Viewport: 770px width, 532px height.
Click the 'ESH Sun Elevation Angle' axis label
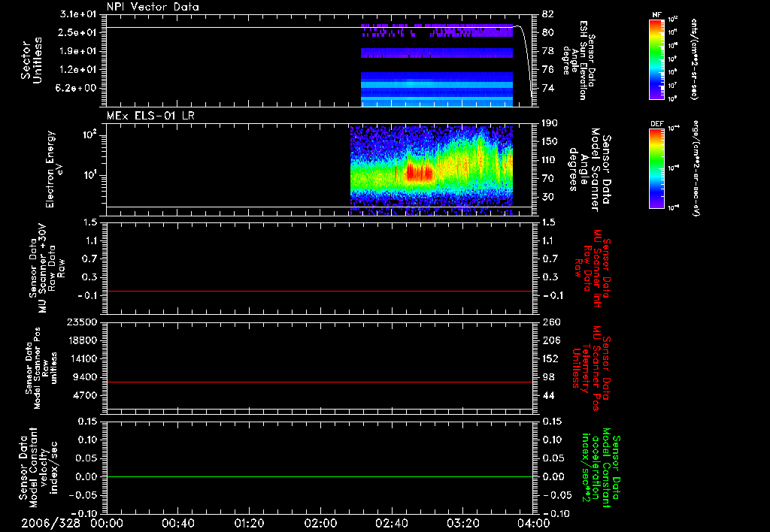pyautogui.click(x=580, y=60)
